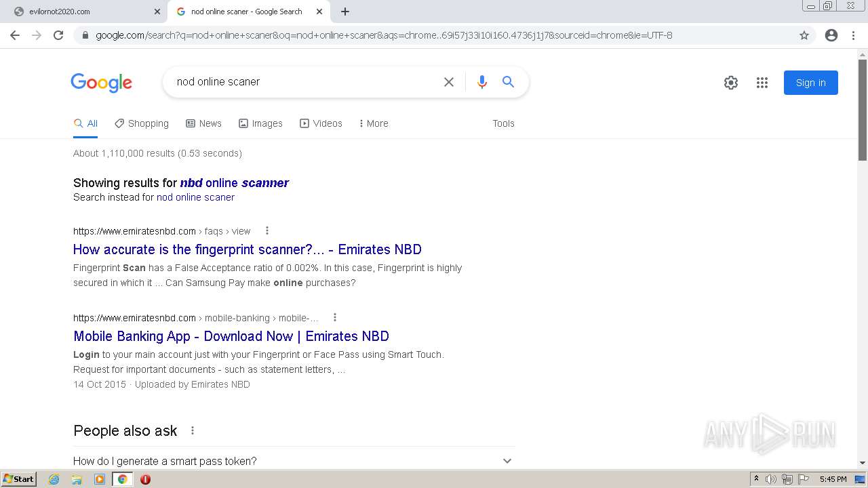Open the People also ask options menu
This screenshot has width=868, height=488.
tap(193, 430)
